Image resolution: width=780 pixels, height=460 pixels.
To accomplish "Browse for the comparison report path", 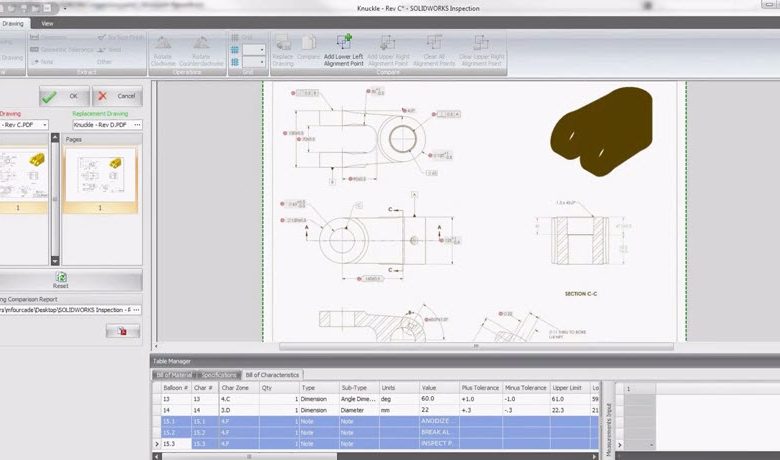I will pos(137,310).
